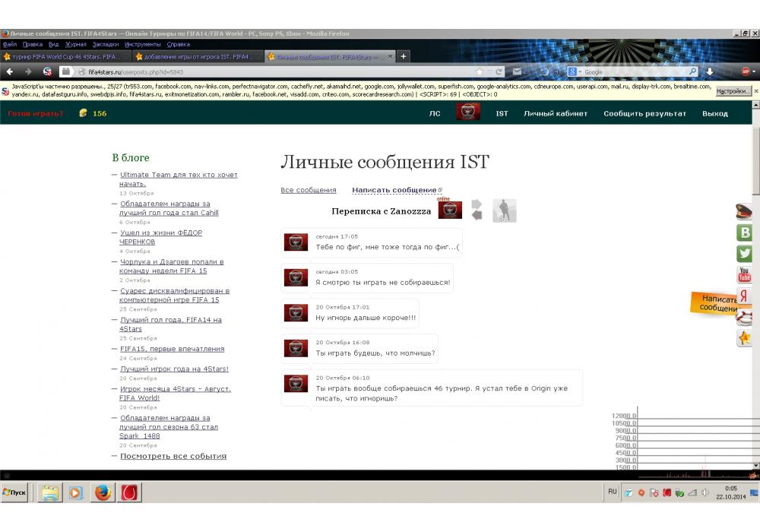
Task: Open the Twitter sidebar icon
Action: pyautogui.click(x=745, y=254)
